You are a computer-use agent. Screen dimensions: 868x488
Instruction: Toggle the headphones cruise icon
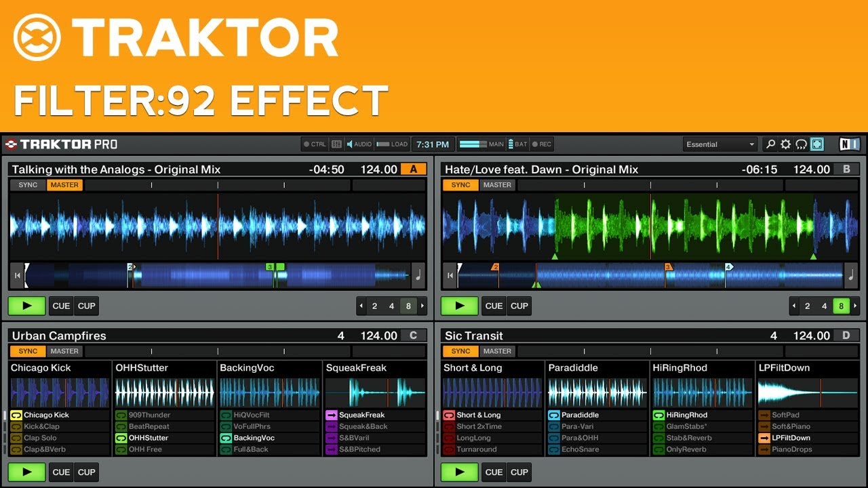[x=802, y=144]
